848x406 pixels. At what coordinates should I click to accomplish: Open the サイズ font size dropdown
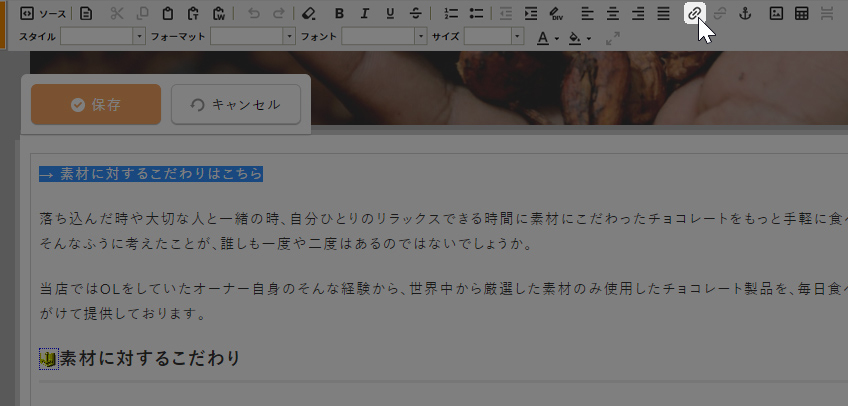517,37
